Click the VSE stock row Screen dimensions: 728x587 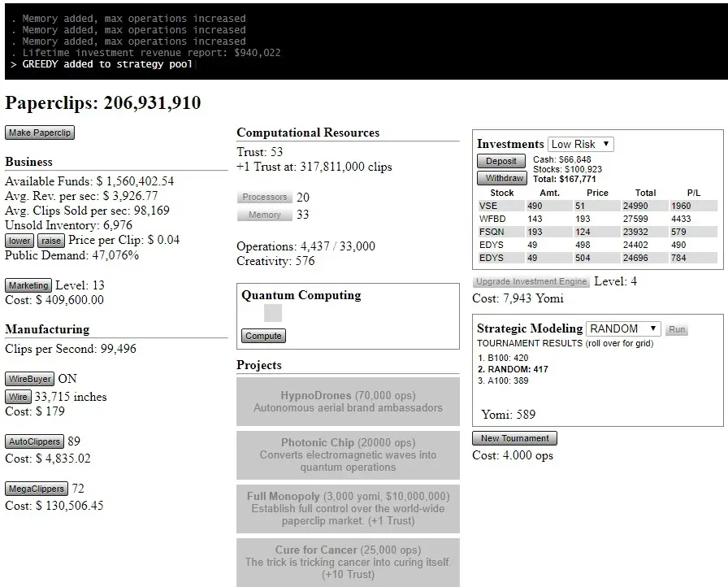(x=597, y=206)
